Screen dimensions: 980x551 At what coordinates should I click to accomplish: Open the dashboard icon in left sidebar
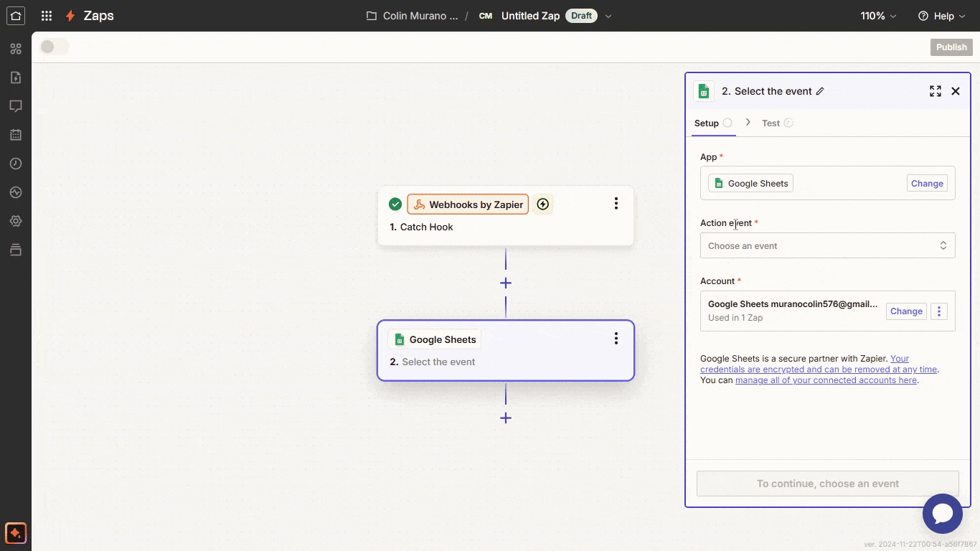[x=16, y=49]
